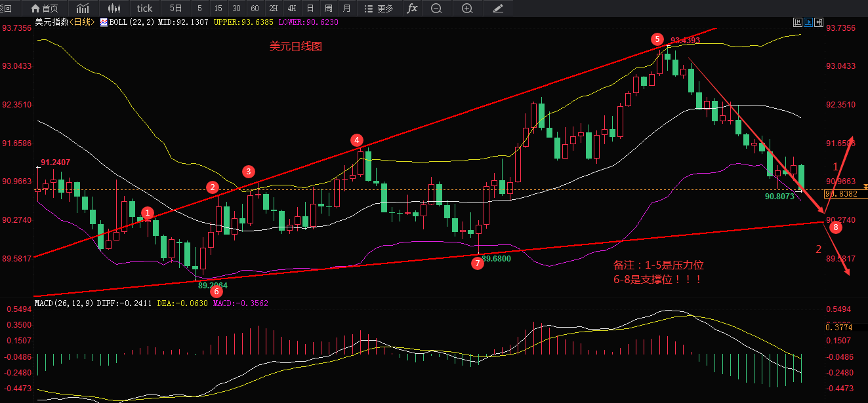868x403 pixels.
Task: Click the red circle marker 5 at peak
Action: pyautogui.click(x=657, y=39)
